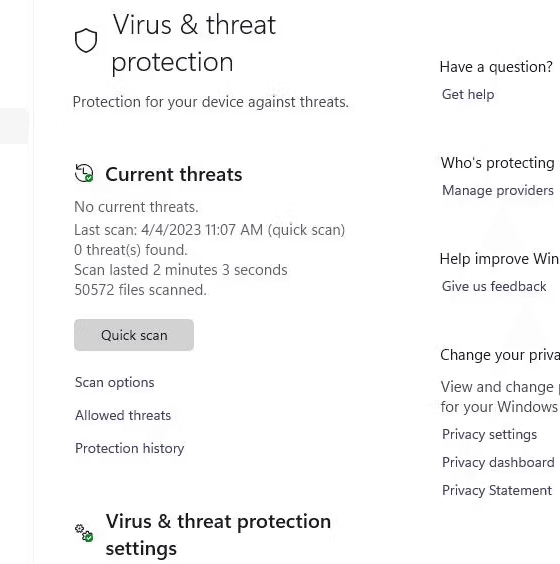This screenshot has width=560, height=564.
Task: Click the Virus & threat protection page title
Action: pyautogui.click(x=194, y=43)
